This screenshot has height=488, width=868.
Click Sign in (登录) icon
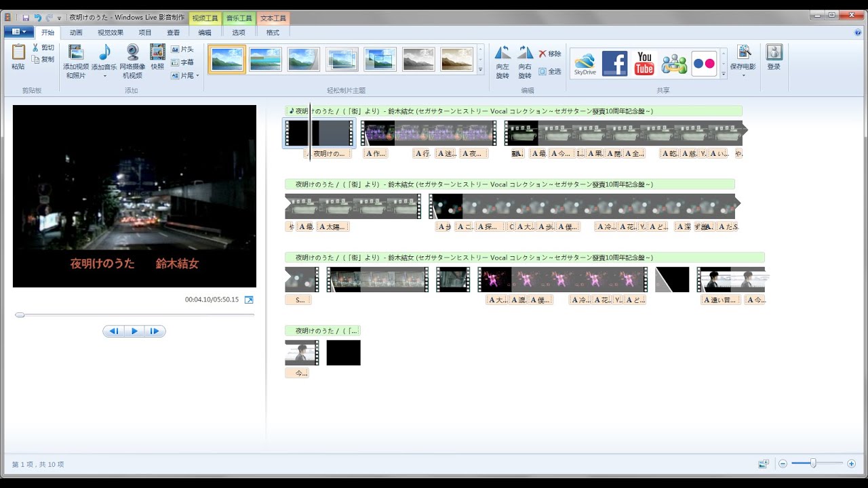tap(774, 52)
